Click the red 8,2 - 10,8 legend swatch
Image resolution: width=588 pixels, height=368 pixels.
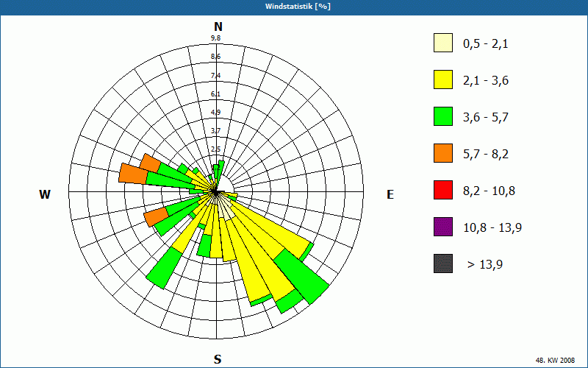443,190
